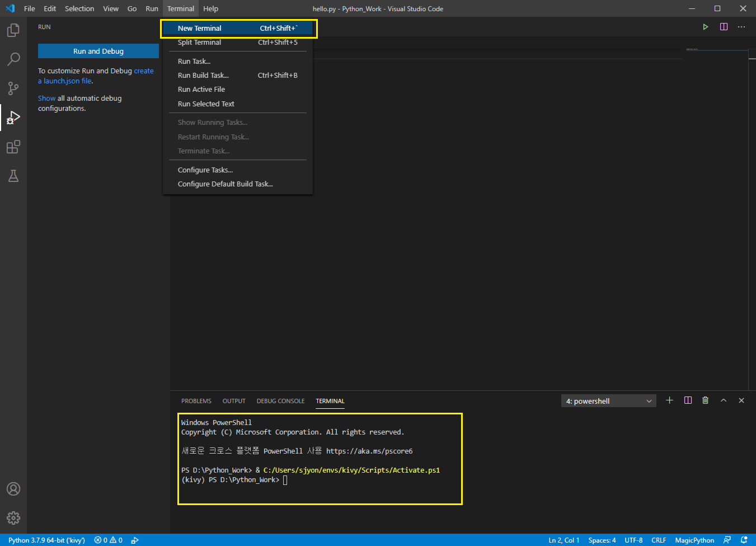Change language mode MagicPython
The image size is (756, 546).
(x=694, y=540)
